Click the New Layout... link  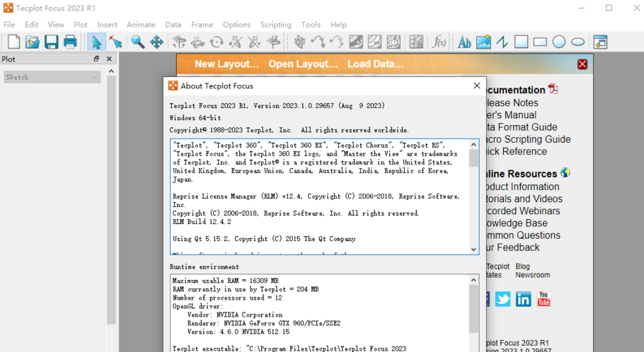point(226,64)
